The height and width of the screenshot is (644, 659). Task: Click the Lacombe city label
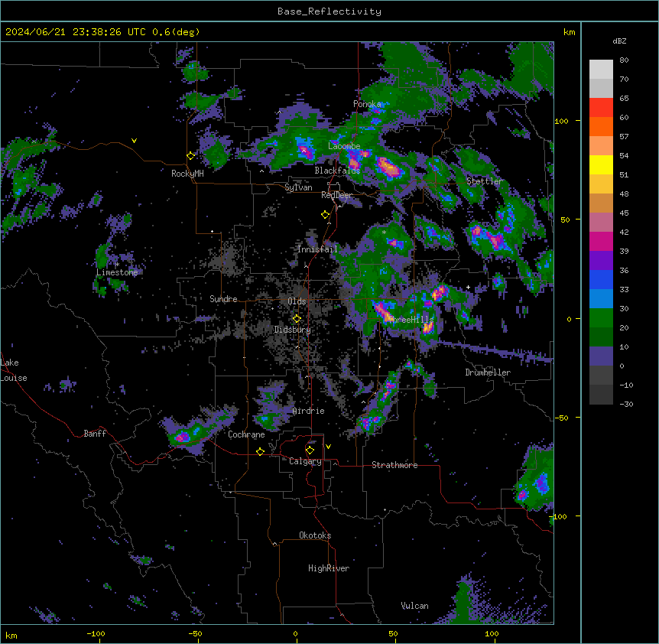coord(344,146)
